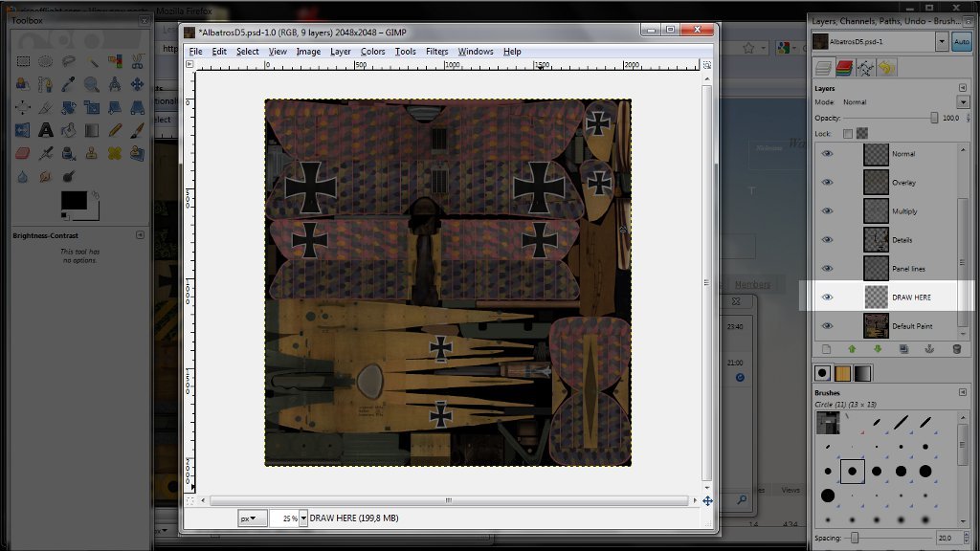The width and height of the screenshot is (980, 551).
Task: Select the Text tool
Action: (x=46, y=130)
